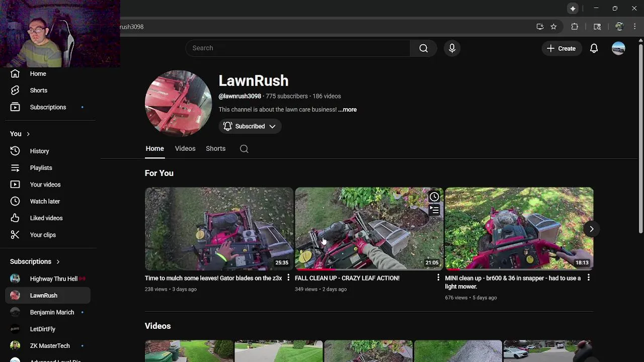Bookmark this page with star icon

(553, 27)
